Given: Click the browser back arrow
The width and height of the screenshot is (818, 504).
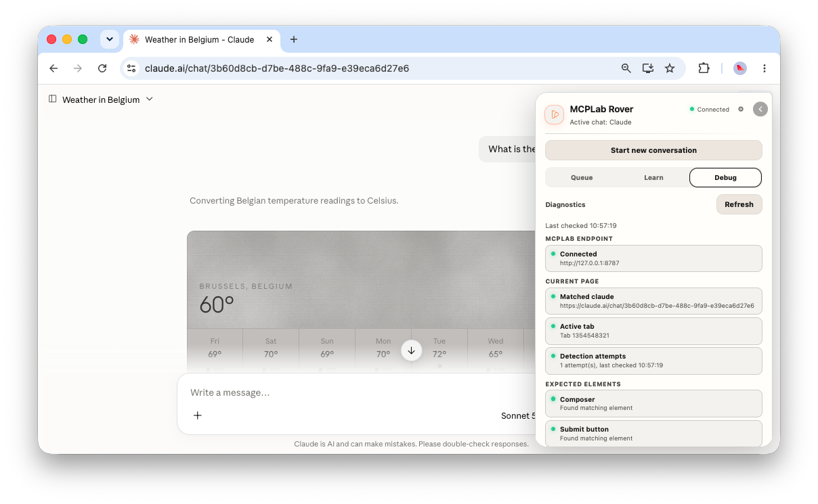Looking at the screenshot, I should coord(53,68).
